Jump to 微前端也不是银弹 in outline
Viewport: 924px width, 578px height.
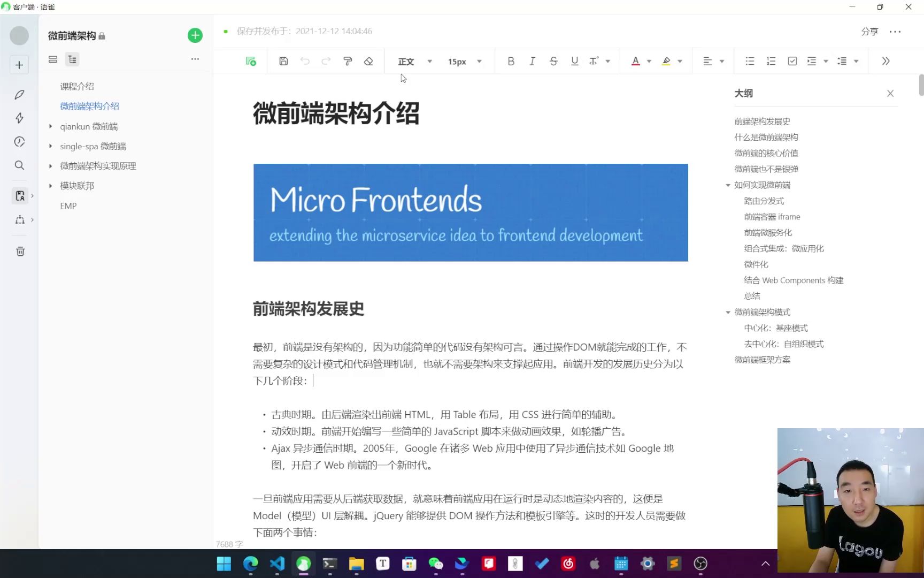click(x=766, y=169)
